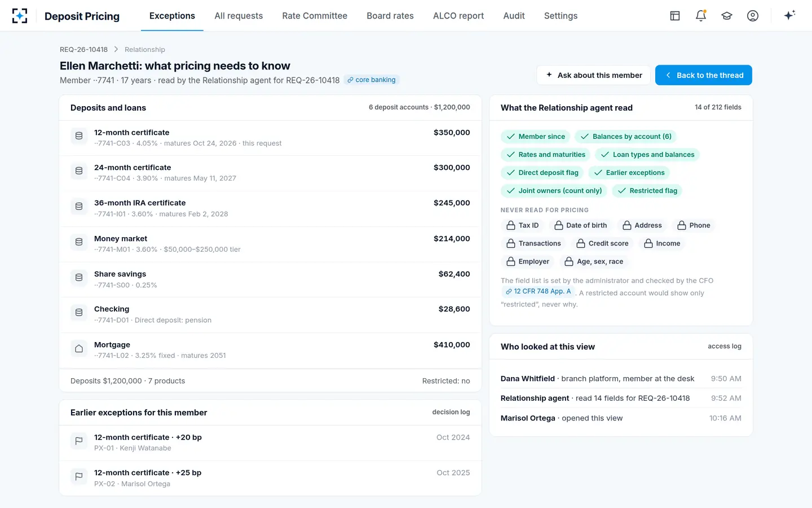
Task: Open the decision log link
Action: pos(451,412)
